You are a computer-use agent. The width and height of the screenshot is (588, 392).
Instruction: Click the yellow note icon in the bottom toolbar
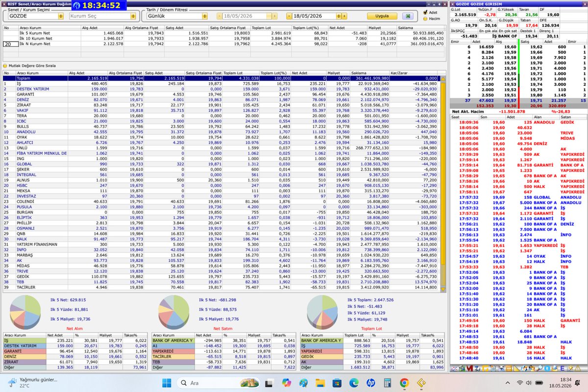485,368
